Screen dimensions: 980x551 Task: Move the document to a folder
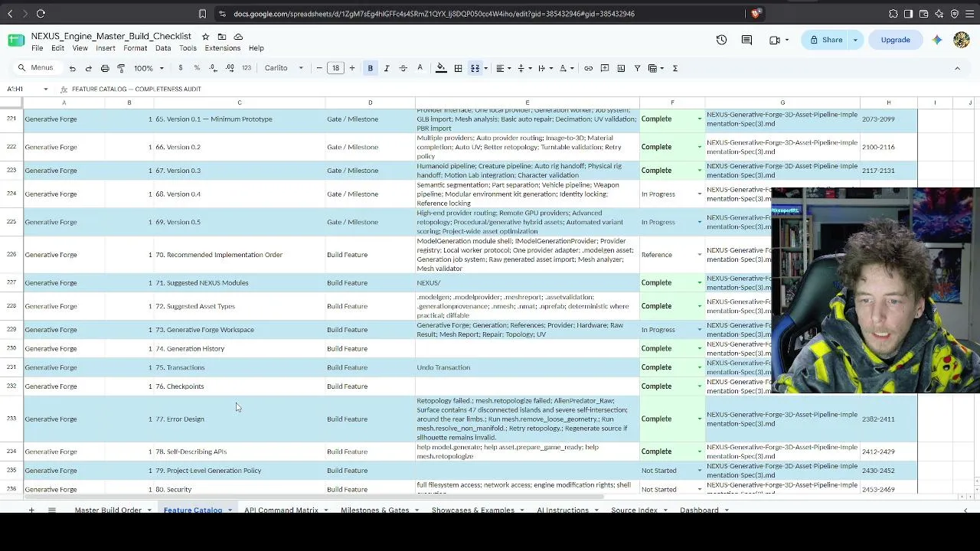pyautogui.click(x=222, y=36)
